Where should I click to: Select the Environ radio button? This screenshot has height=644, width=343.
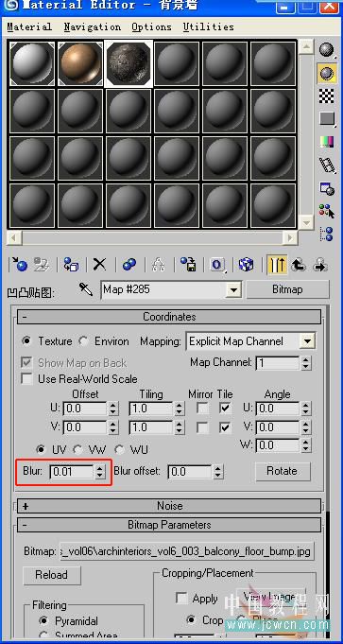click(x=84, y=341)
